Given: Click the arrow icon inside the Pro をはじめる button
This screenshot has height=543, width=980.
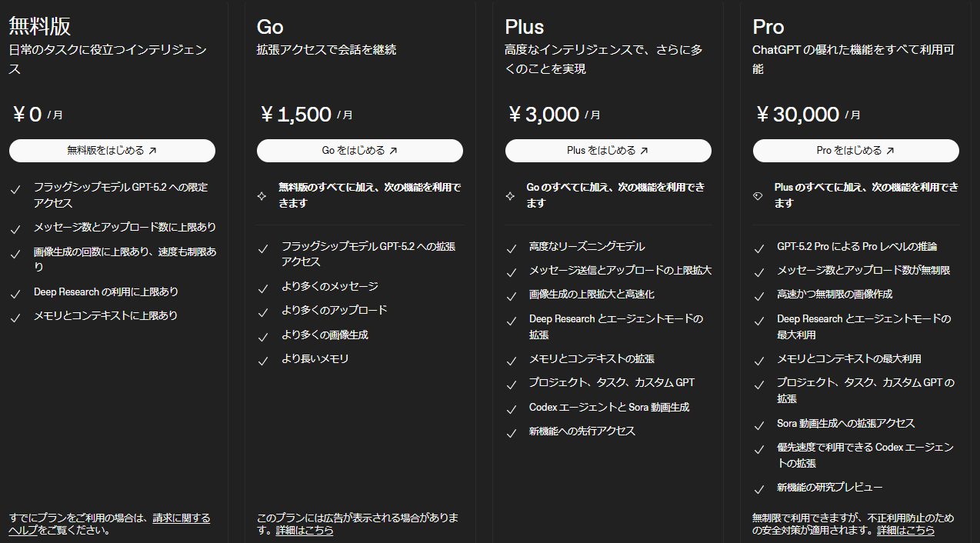Looking at the screenshot, I should pyautogui.click(x=891, y=150).
